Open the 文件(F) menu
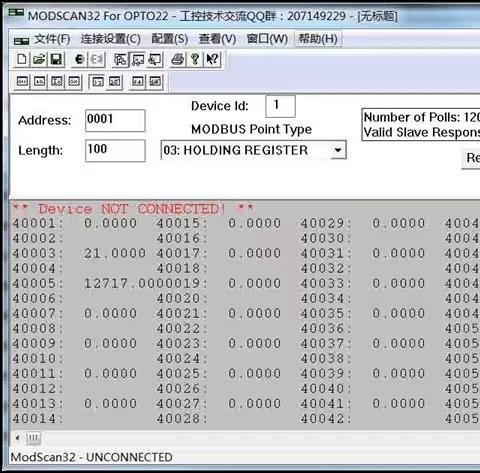Image resolution: width=480 pixels, height=473 pixels. point(52,39)
